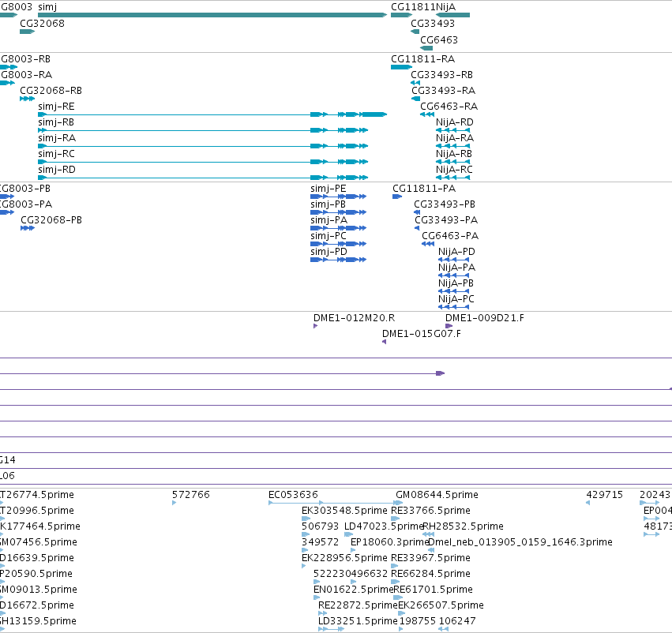Viewport: 672px width, 633px height.
Task: Click the NijA-PB protein label
Action: (x=456, y=283)
